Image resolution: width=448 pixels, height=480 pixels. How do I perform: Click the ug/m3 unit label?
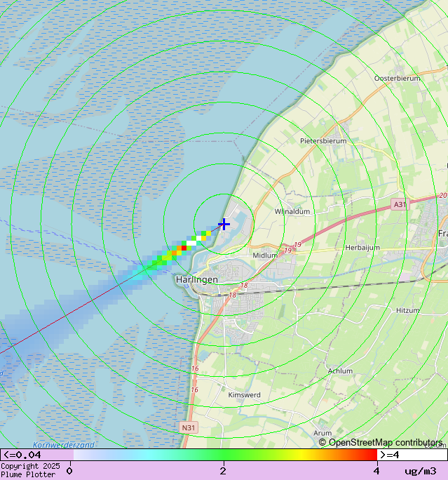pos(421,471)
